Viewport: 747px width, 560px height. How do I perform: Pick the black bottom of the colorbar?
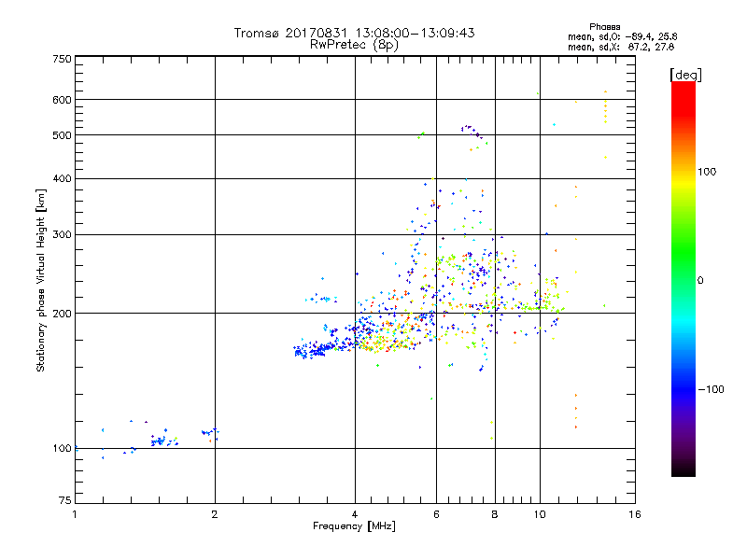point(684,469)
